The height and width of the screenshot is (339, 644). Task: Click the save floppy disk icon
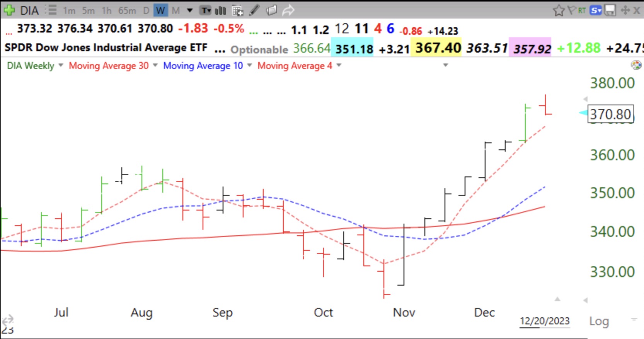click(x=610, y=10)
